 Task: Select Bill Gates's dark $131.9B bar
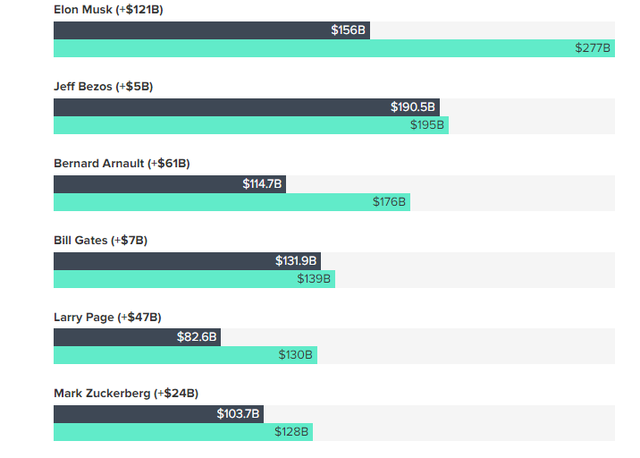click(186, 261)
